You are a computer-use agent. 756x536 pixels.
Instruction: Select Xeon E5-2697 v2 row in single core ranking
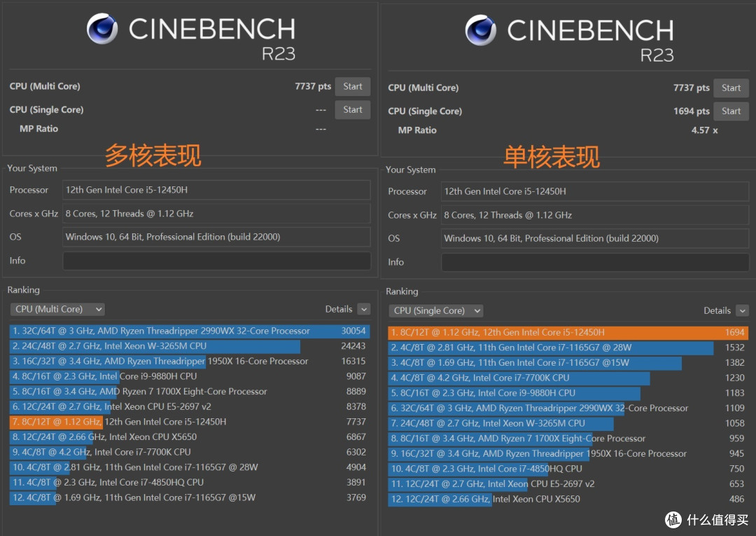coord(568,484)
